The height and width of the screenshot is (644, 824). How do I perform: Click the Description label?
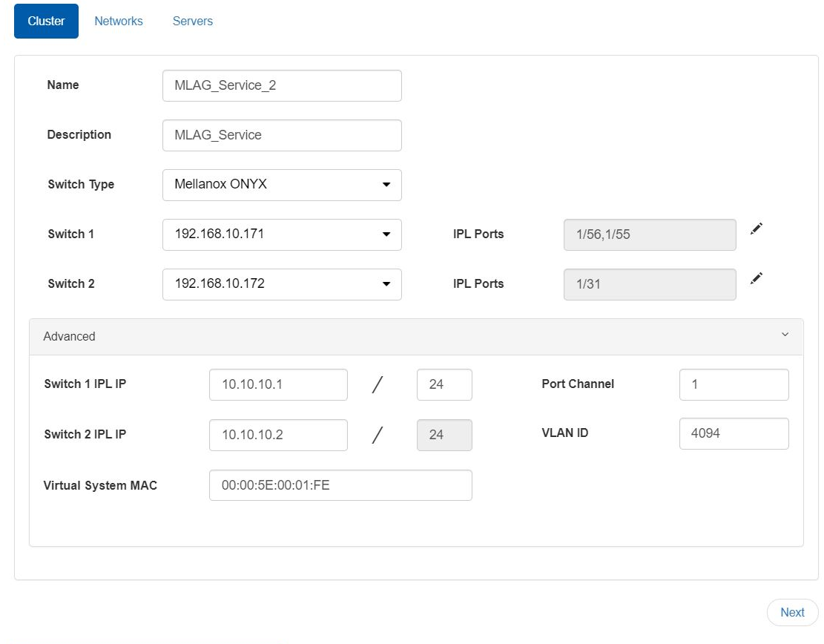pos(79,134)
